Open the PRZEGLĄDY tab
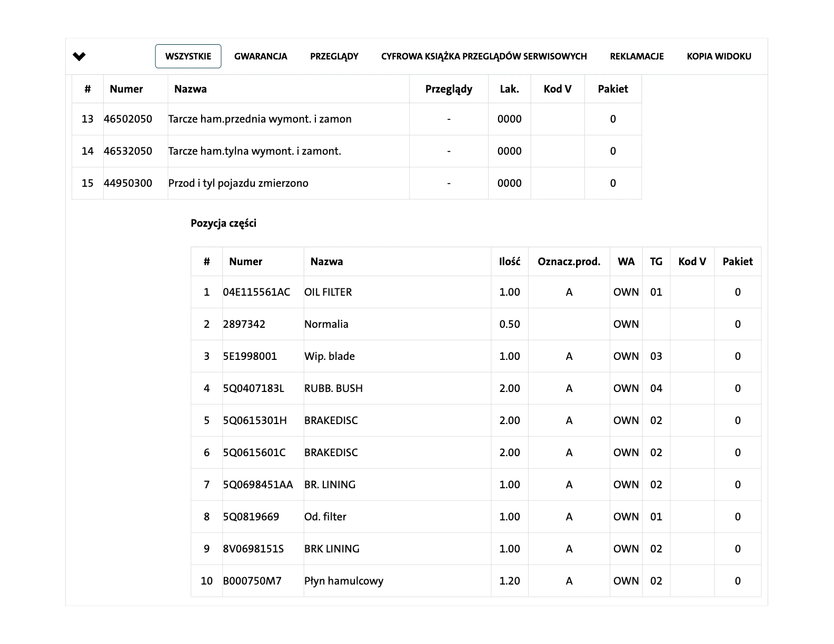834x644 pixels. [x=334, y=56]
